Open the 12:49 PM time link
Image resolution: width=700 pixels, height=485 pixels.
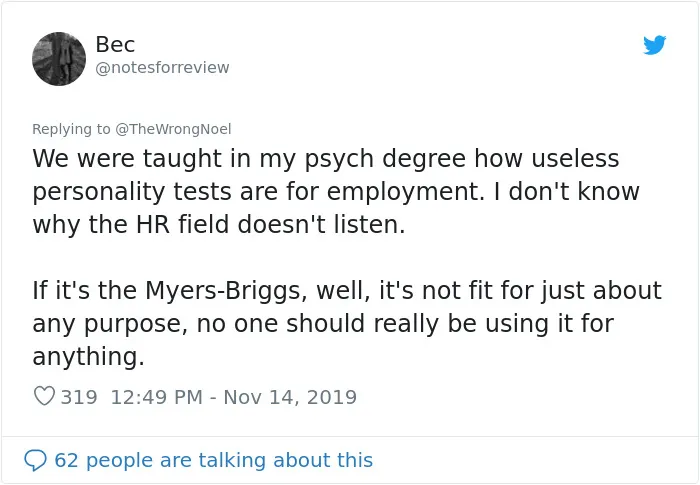156,397
